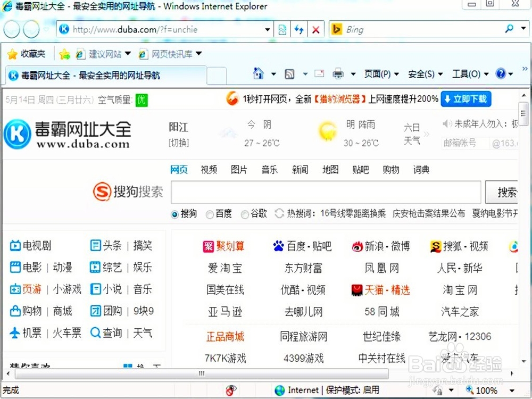
Task: Switch to 视频 search tab
Action: (209, 169)
